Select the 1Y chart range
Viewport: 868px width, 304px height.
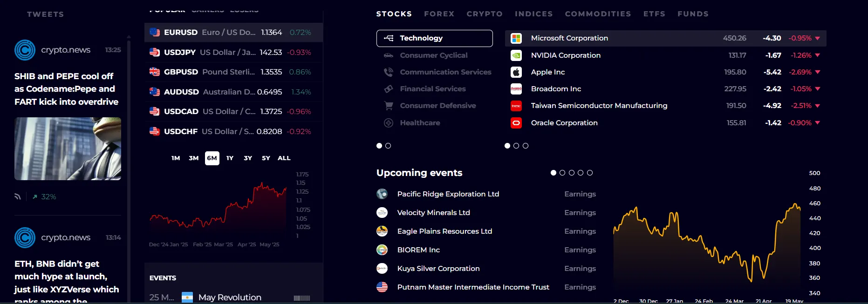pyautogui.click(x=230, y=158)
